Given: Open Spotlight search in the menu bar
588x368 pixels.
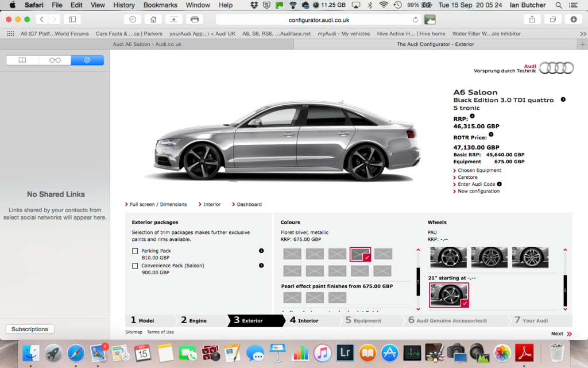Looking at the screenshot, I should (x=558, y=5).
